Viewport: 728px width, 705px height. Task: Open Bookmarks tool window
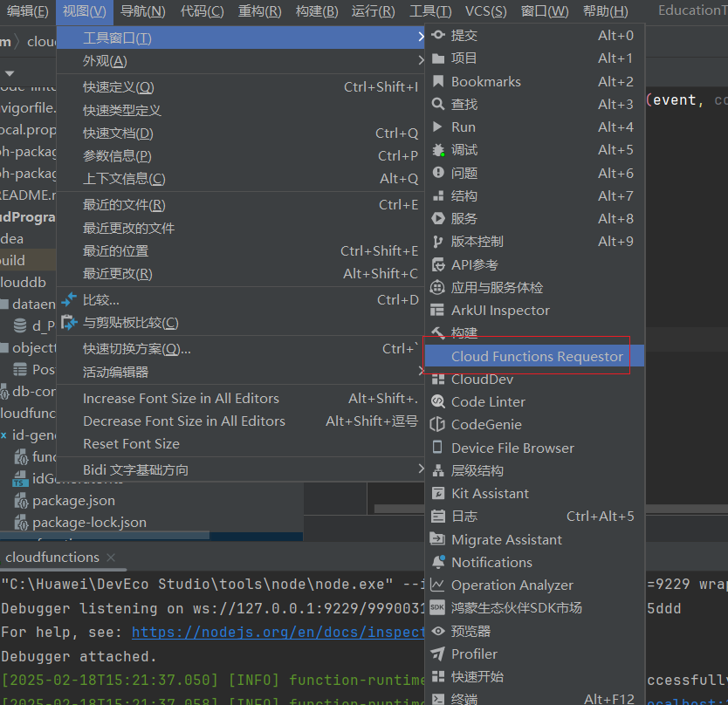pos(534,82)
